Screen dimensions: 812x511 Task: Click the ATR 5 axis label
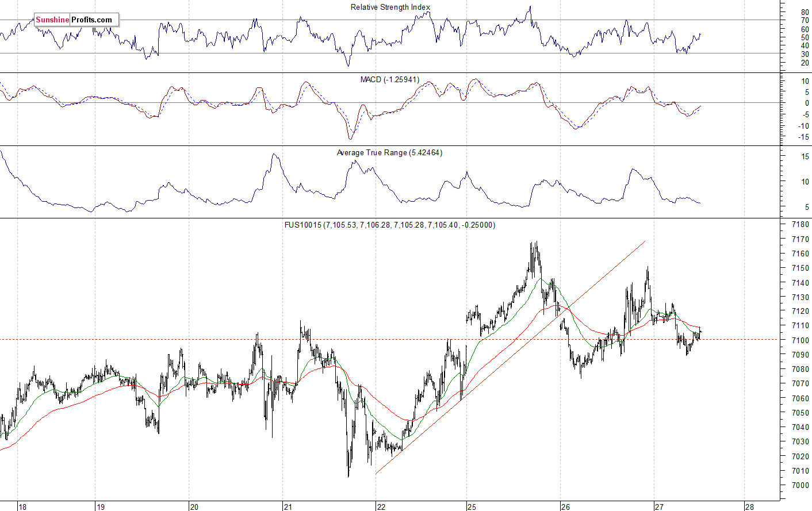[807, 207]
